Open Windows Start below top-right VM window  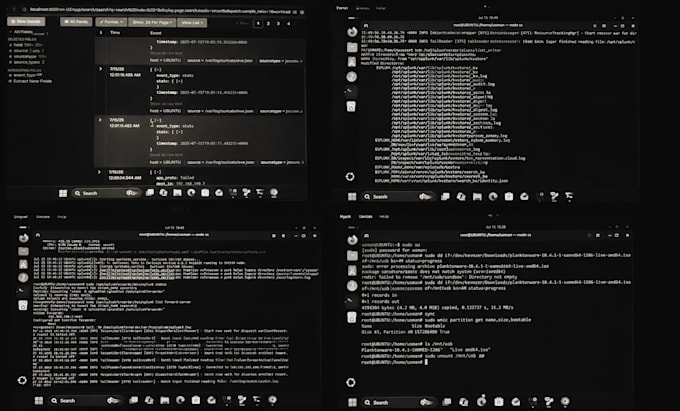352,196
